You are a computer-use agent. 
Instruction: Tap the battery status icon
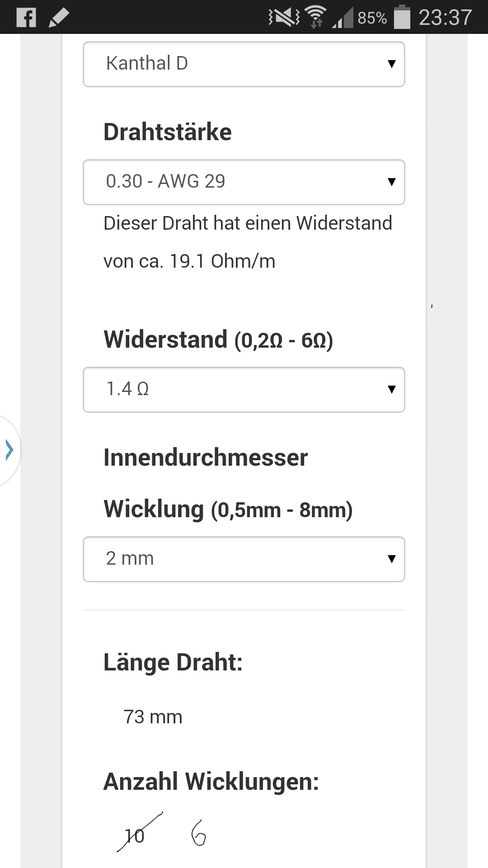(402, 18)
